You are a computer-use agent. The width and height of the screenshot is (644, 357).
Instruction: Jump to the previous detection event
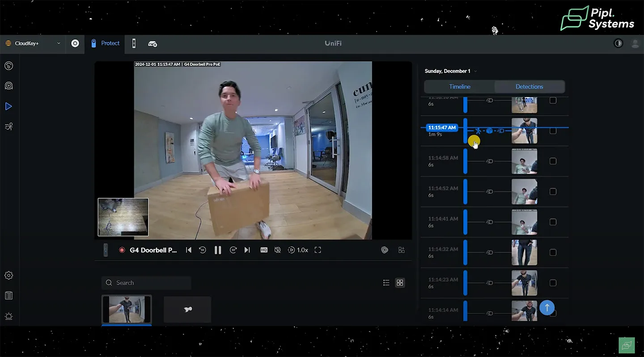tap(189, 250)
